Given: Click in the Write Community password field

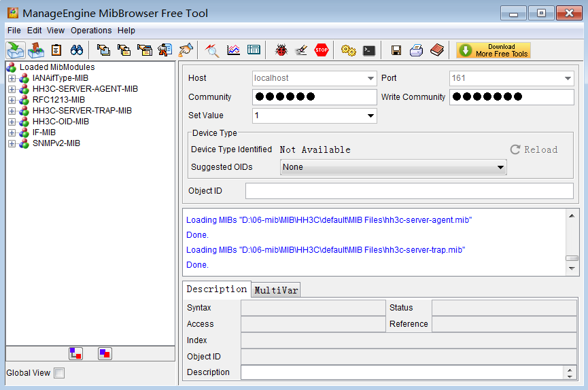Looking at the screenshot, I should coord(511,97).
